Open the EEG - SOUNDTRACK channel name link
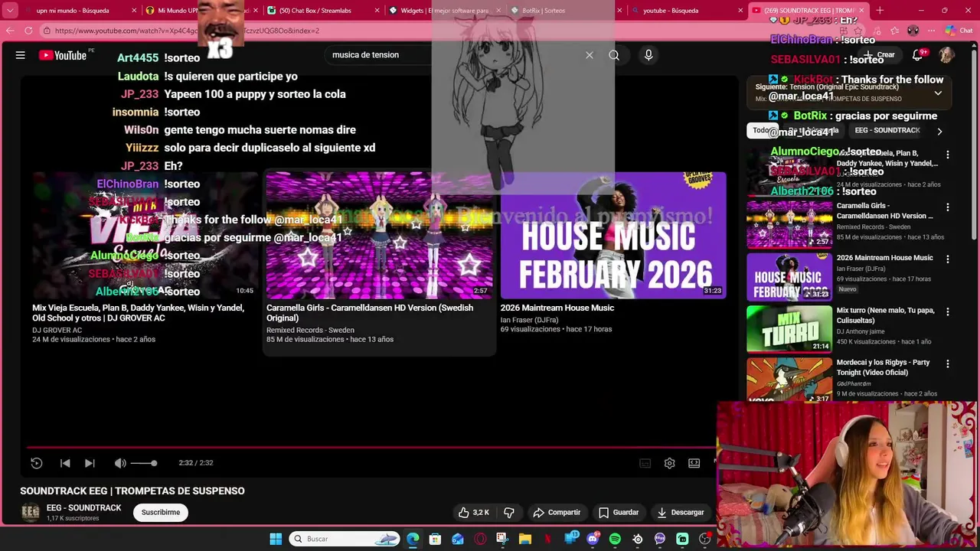980x551 pixels. tap(84, 508)
